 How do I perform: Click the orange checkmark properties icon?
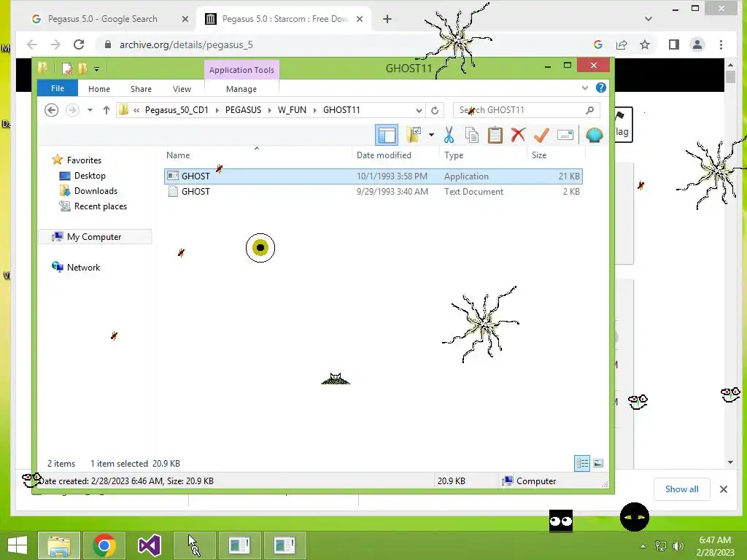541,135
